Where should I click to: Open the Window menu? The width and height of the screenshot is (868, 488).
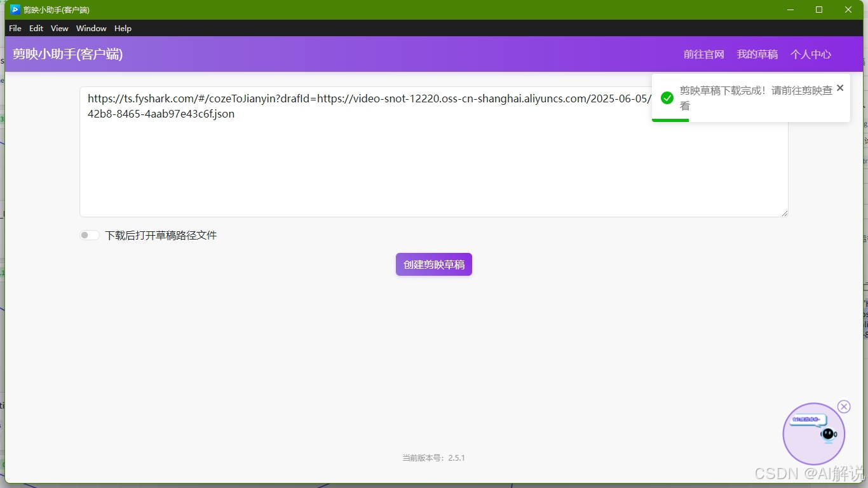pos(92,29)
